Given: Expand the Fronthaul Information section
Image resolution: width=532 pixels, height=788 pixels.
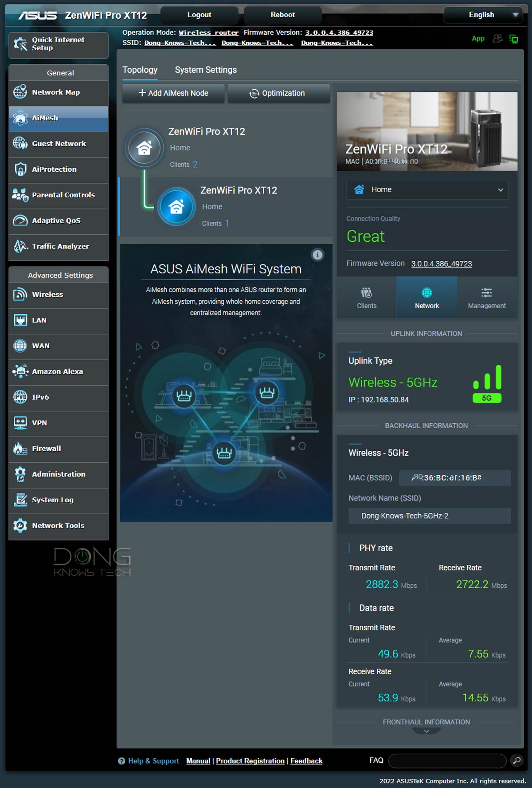Looking at the screenshot, I should tap(426, 731).
